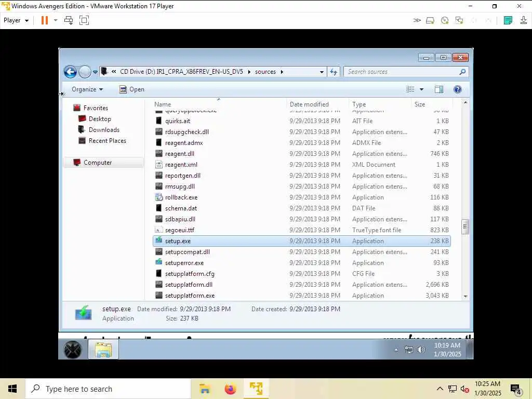Open recent pages dropdown arrow
This screenshot has height=399, width=532.
[96, 72]
